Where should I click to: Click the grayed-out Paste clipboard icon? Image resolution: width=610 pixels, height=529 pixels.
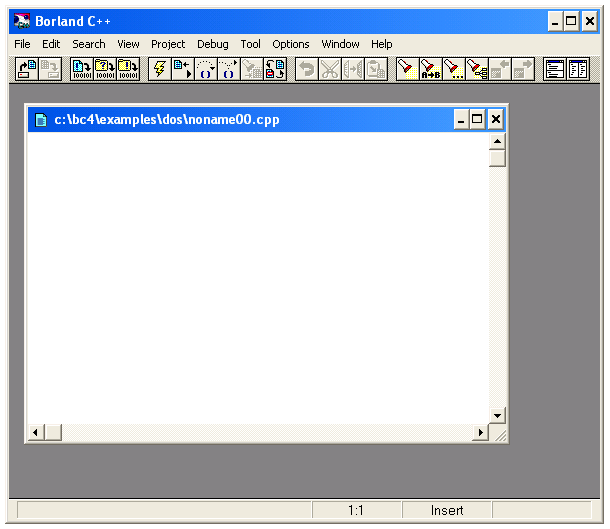tap(376, 69)
